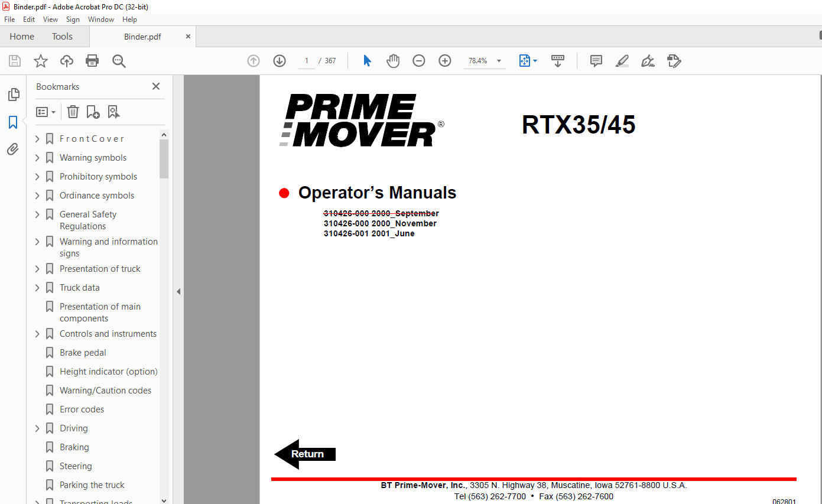Click the stamp tool icon
The image size is (822, 504).
coord(674,61)
